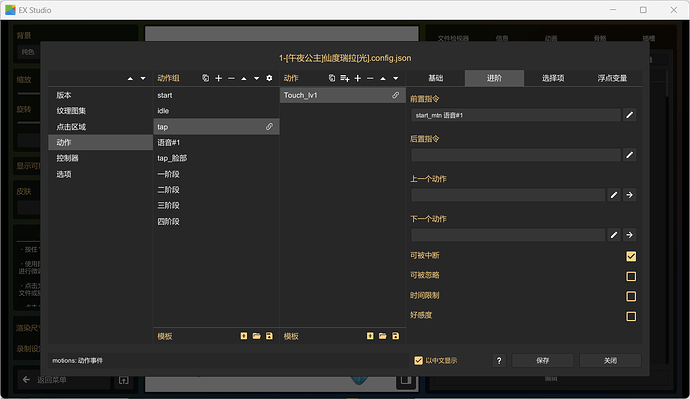Import motion template icon
The width and height of the screenshot is (690, 399).
click(370, 336)
